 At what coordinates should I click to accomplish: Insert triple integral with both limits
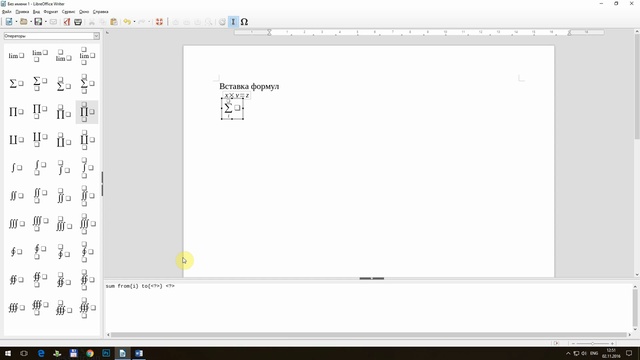pyautogui.click(x=87, y=224)
